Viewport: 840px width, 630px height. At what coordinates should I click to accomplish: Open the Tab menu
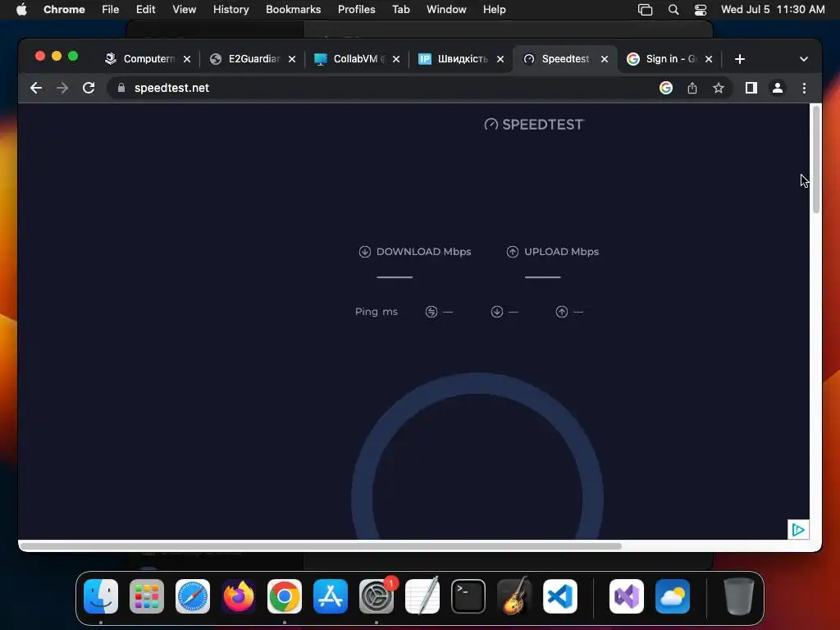pos(400,10)
